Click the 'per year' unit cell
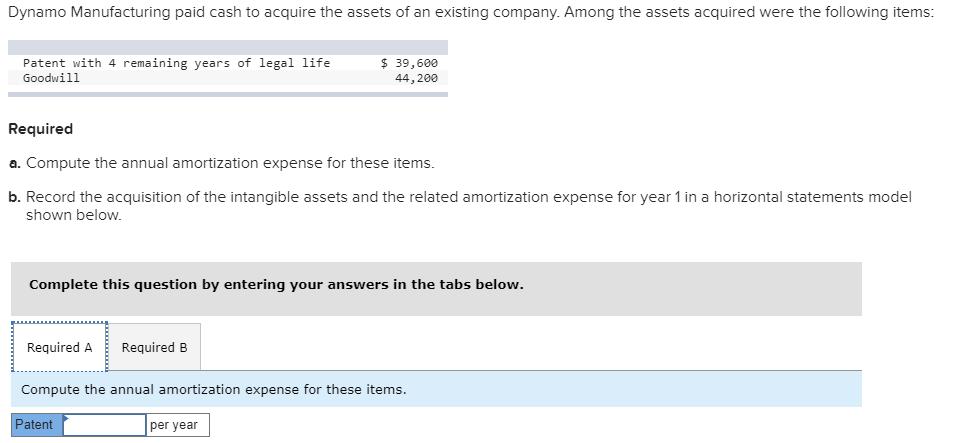The width and height of the screenshot is (963, 443). [175, 425]
